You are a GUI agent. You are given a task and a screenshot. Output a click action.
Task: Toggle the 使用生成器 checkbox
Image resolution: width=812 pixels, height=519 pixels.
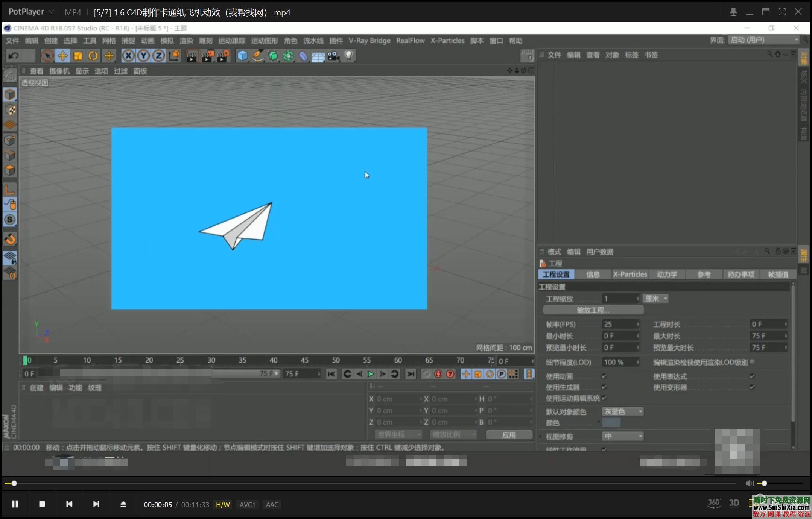click(x=604, y=387)
